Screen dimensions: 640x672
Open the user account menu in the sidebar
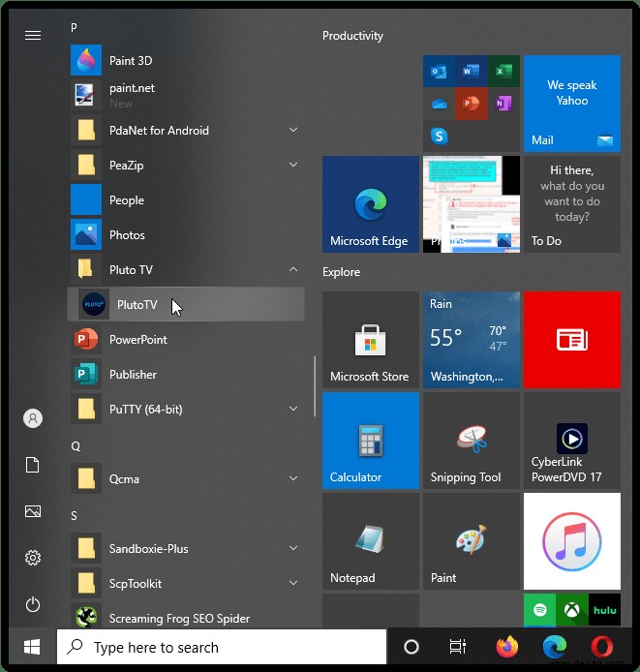[33, 418]
